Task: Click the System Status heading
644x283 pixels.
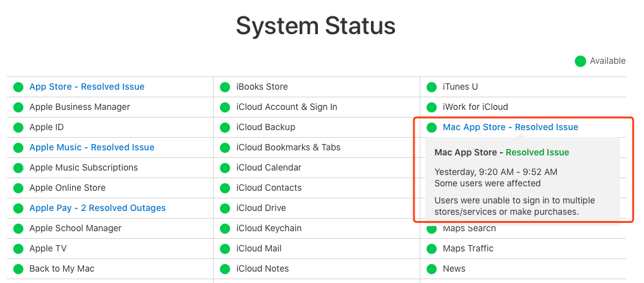Action: 315,25
